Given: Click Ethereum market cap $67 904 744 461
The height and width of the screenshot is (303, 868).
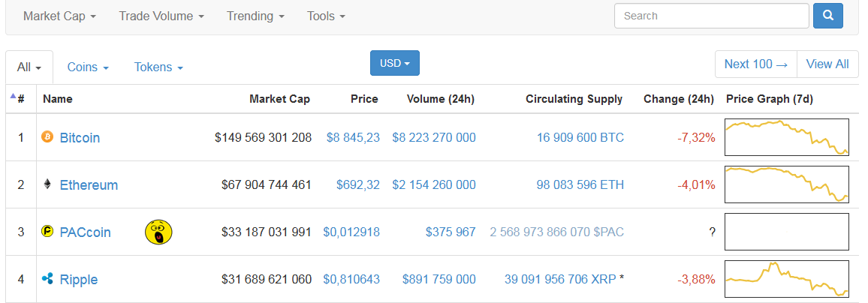Looking at the screenshot, I should click(267, 184).
